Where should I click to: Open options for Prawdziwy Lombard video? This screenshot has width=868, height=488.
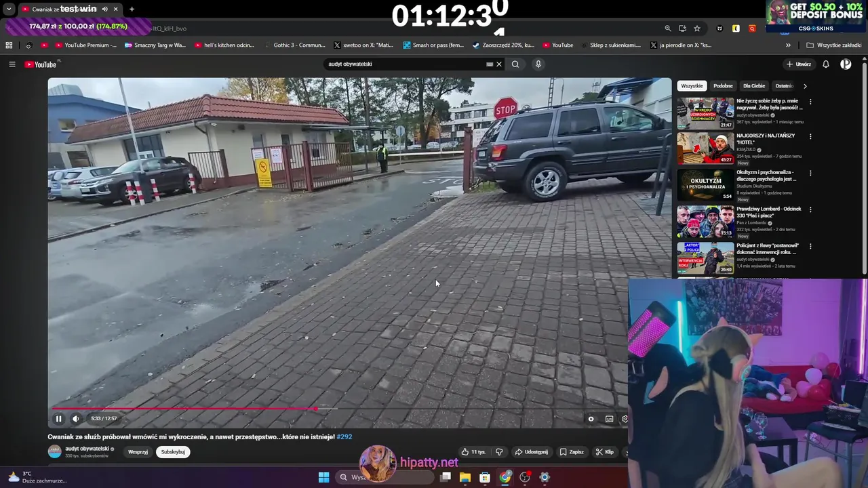click(x=810, y=210)
